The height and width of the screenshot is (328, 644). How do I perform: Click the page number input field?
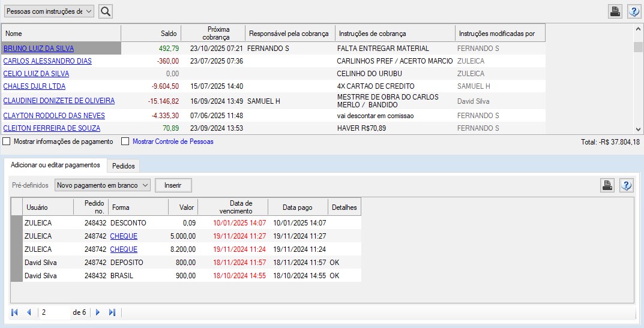click(x=54, y=312)
